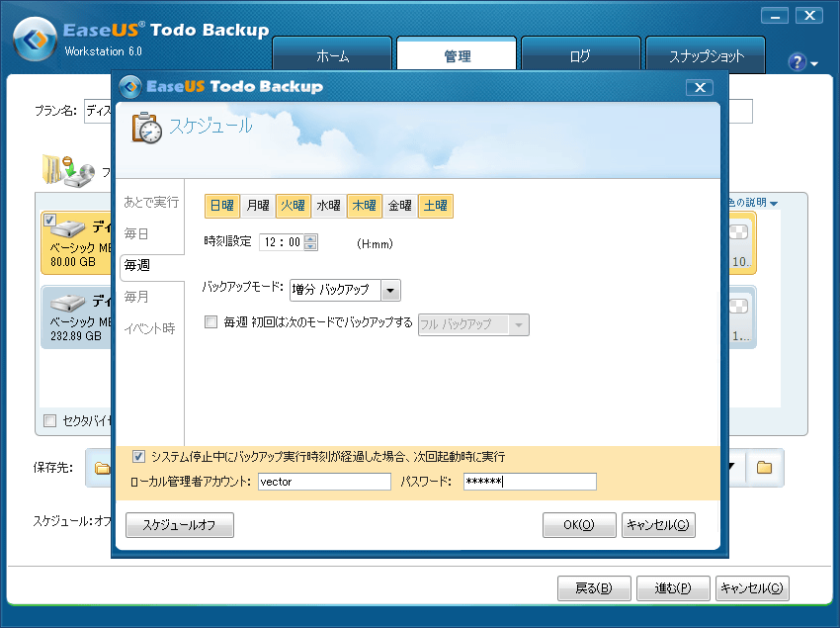Toggle セクタバイ checkbox in main window

(x=49, y=421)
